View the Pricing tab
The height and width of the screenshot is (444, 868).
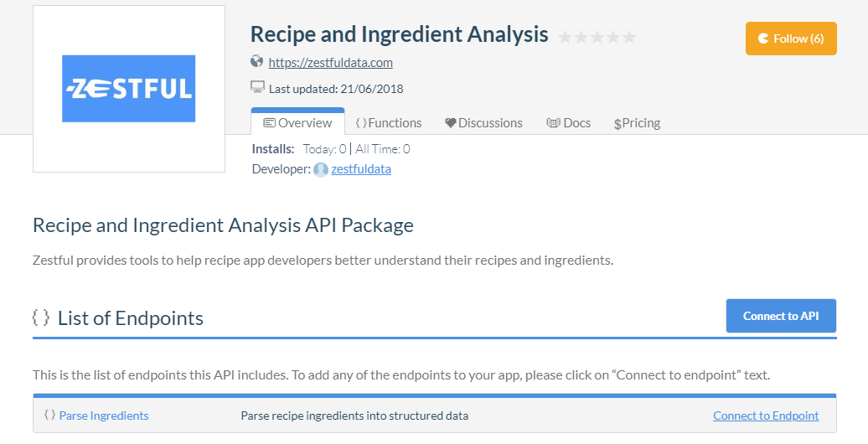click(x=637, y=123)
